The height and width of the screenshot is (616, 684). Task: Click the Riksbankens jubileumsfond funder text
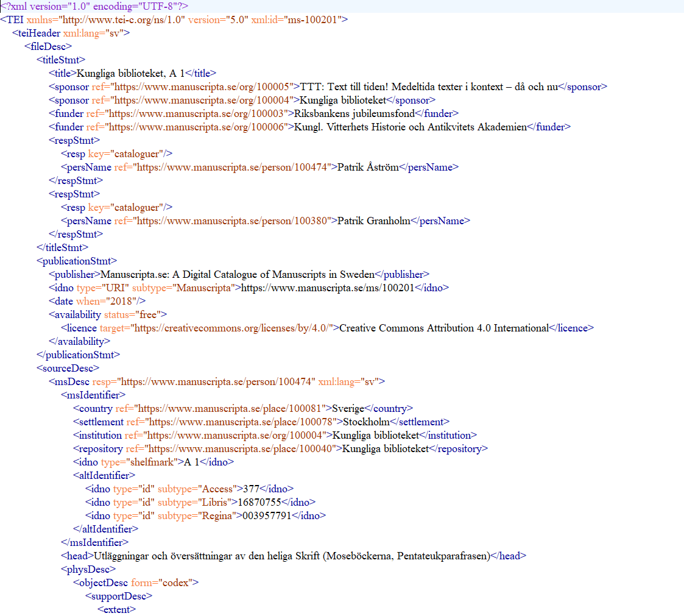pyautogui.click(x=354, y=113)
